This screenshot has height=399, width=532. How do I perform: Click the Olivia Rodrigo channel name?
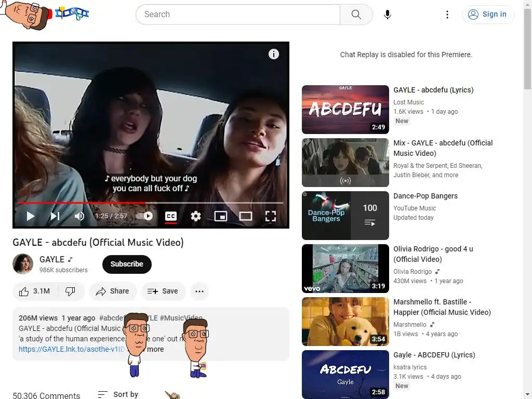point(413,271)
